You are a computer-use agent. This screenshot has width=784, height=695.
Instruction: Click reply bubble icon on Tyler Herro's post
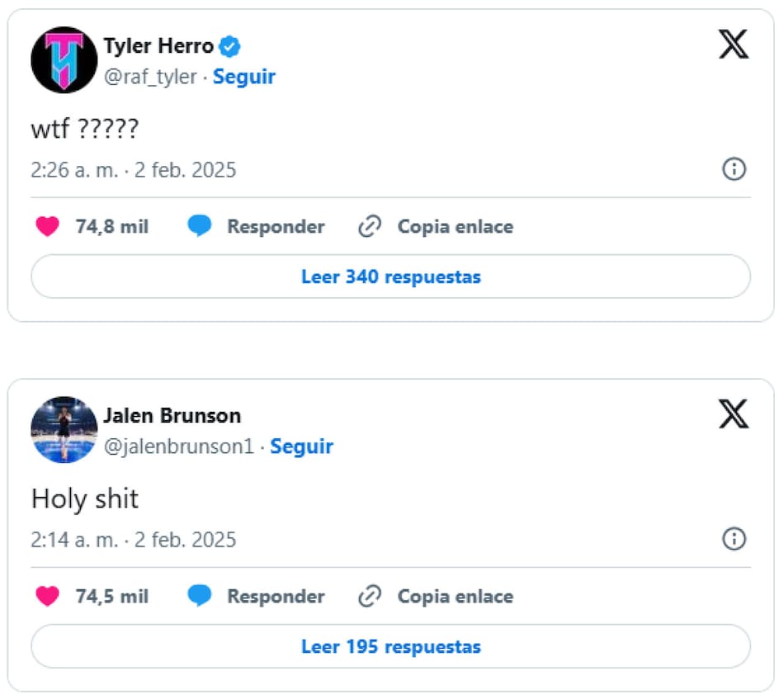point(199,226)
